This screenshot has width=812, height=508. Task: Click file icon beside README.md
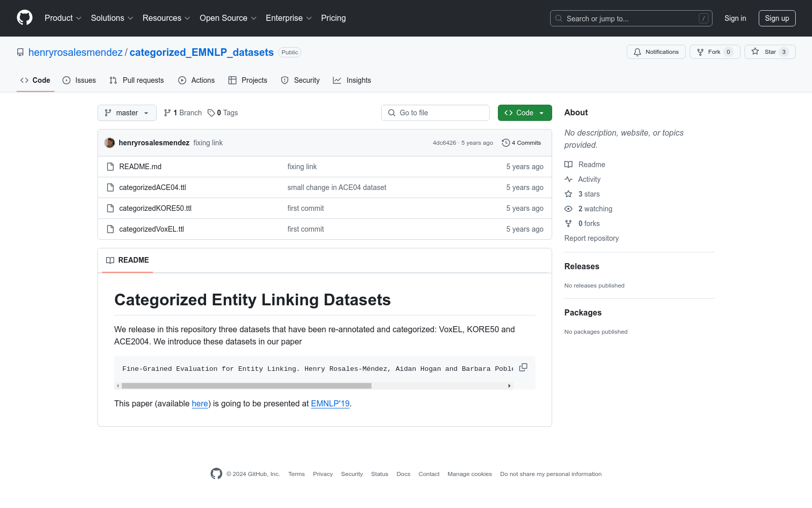(x=110, y=167)
